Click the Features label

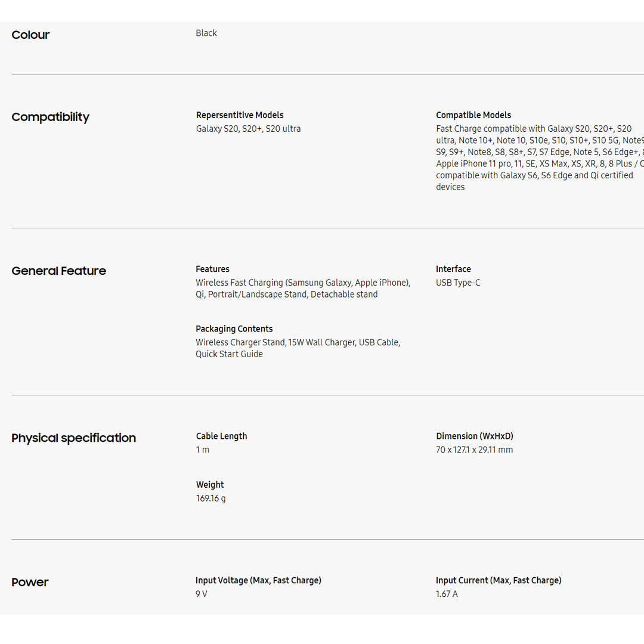212,269
